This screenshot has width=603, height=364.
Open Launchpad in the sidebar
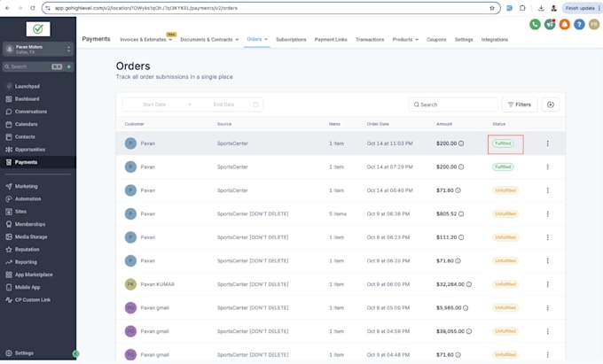pos(27,87)
